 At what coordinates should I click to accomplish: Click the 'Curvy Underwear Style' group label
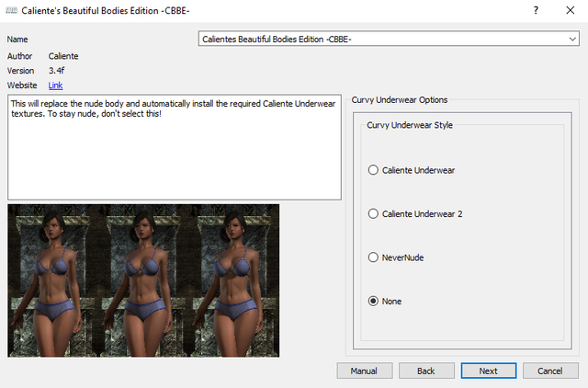coord(410,125)
